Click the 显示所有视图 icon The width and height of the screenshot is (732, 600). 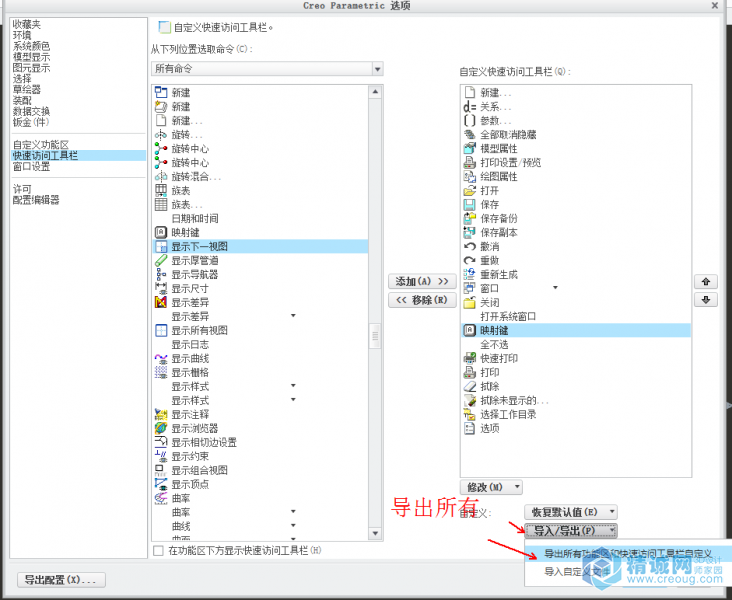pos(161,330)
